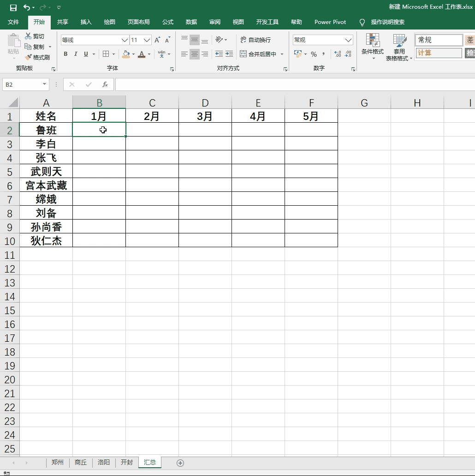Switch to the 商丘 sheet tab
Screen dimensions: 475x476
(x=81, y=462)
